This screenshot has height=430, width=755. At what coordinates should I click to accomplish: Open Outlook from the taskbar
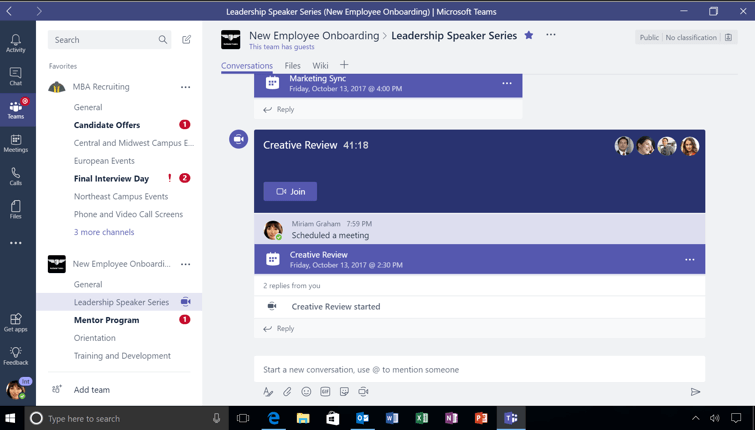[x=362, y=418]
